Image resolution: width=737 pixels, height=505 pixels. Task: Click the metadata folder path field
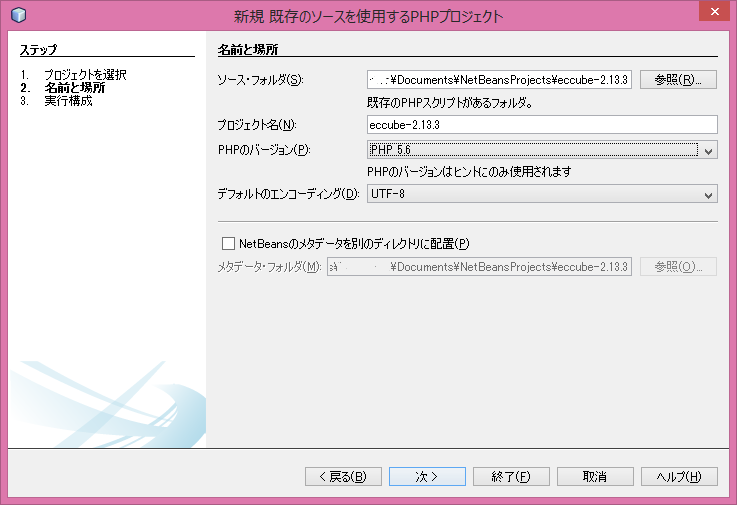click(x=479, y=267)
